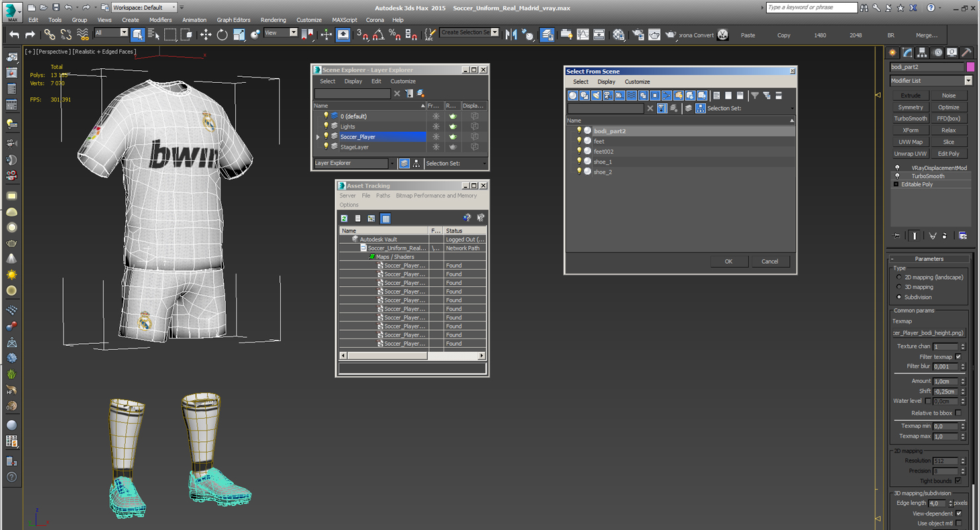Enable Relative to bbox checkbox
The height and width of the screenshot is (530, 980).
(x=958, y=413)
